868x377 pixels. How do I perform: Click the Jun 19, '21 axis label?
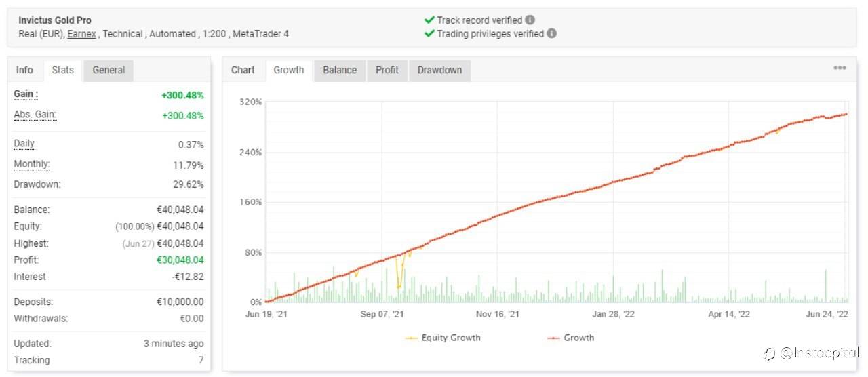267,314
